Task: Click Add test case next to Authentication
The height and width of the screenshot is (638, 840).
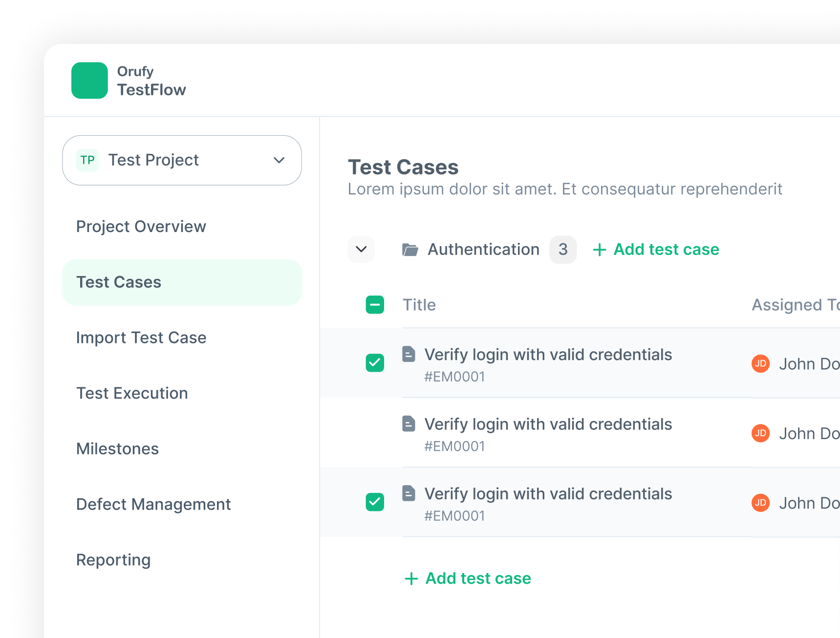Action: [656, 250]
